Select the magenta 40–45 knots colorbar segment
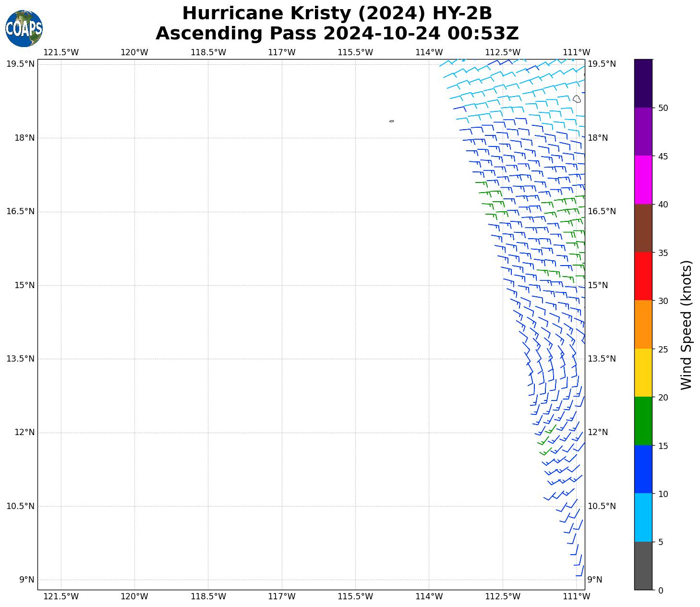Viewport: 700px width, 607px height. (x=643, y=180)
